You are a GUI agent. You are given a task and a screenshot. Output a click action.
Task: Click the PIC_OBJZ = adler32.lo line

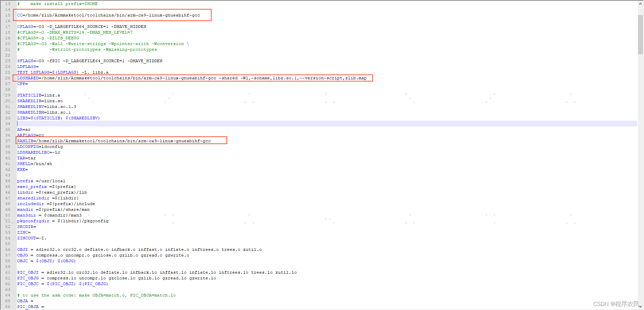click(x=157, y=272)
